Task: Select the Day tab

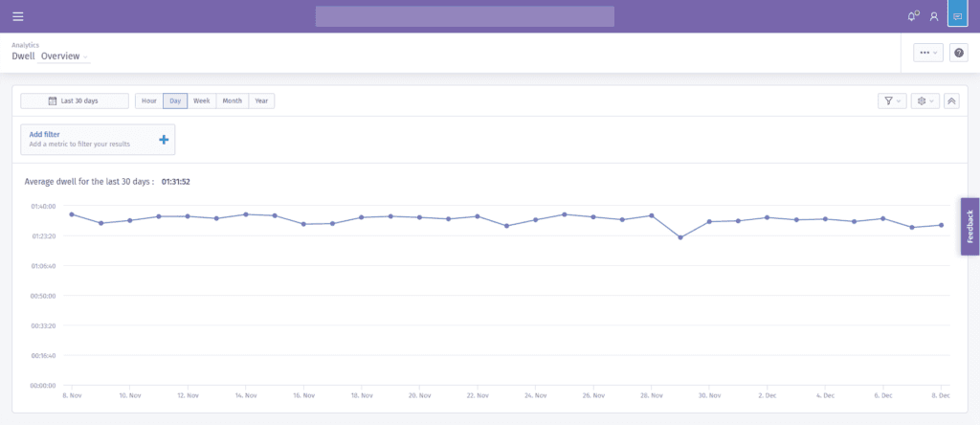Action: tap(175, 101)
